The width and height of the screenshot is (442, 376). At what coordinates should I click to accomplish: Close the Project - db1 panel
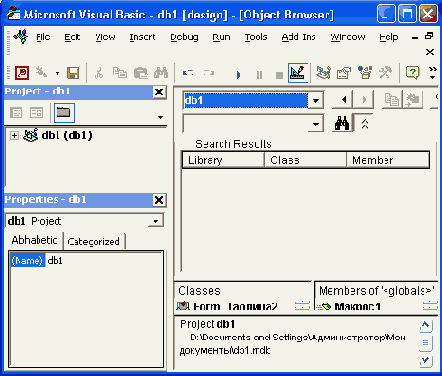[x=159, y=92]
